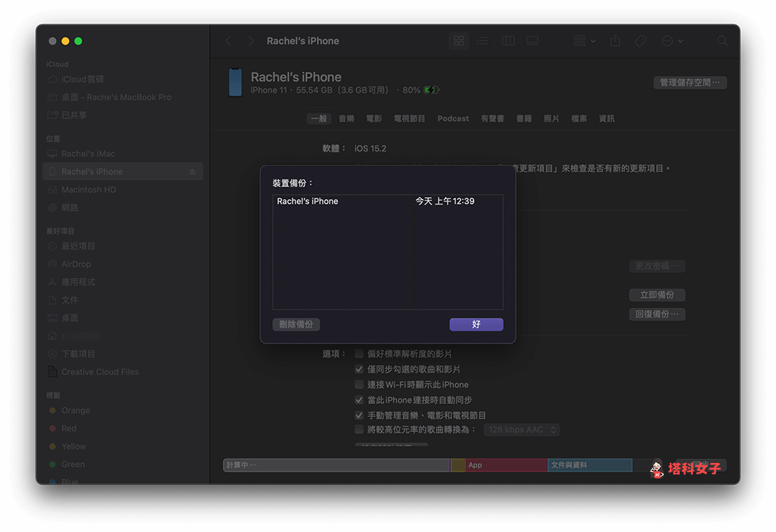Image resolution: width=776 pixels, height=532 pixels.
Task: Enable 偏好標準解析度的影片 checkbox
Action: 359,353
